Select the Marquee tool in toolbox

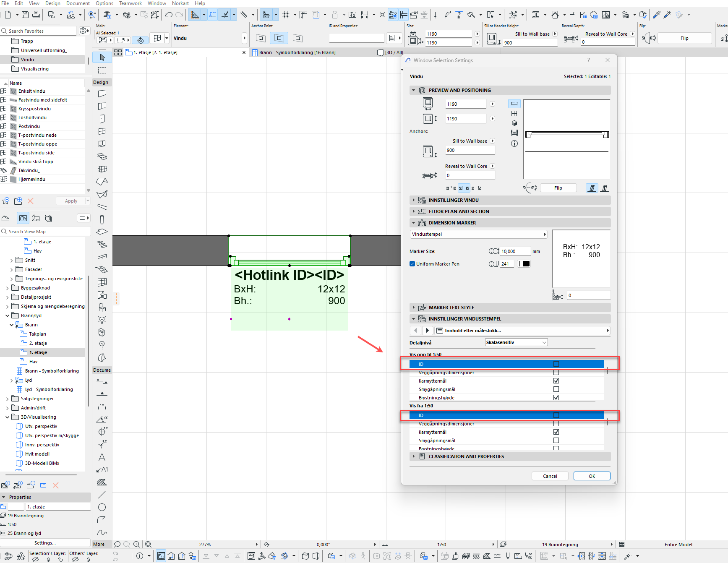[102, 70]
